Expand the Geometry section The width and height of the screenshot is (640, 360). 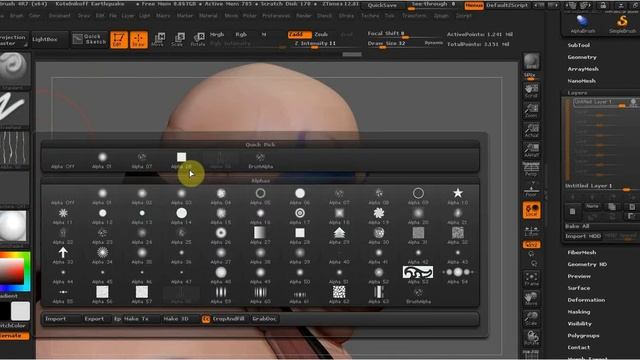pyautogui.click(x=582, y=57)
